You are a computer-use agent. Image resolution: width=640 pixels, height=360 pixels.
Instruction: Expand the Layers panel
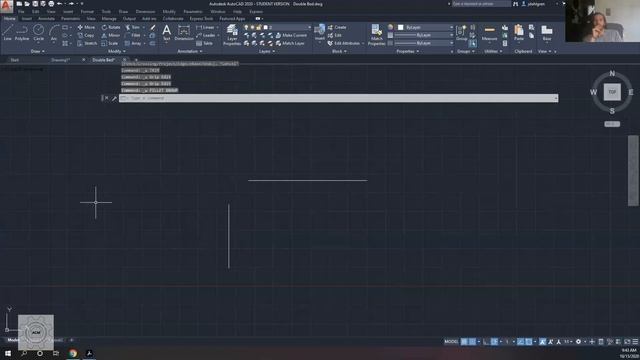[267, 51]
